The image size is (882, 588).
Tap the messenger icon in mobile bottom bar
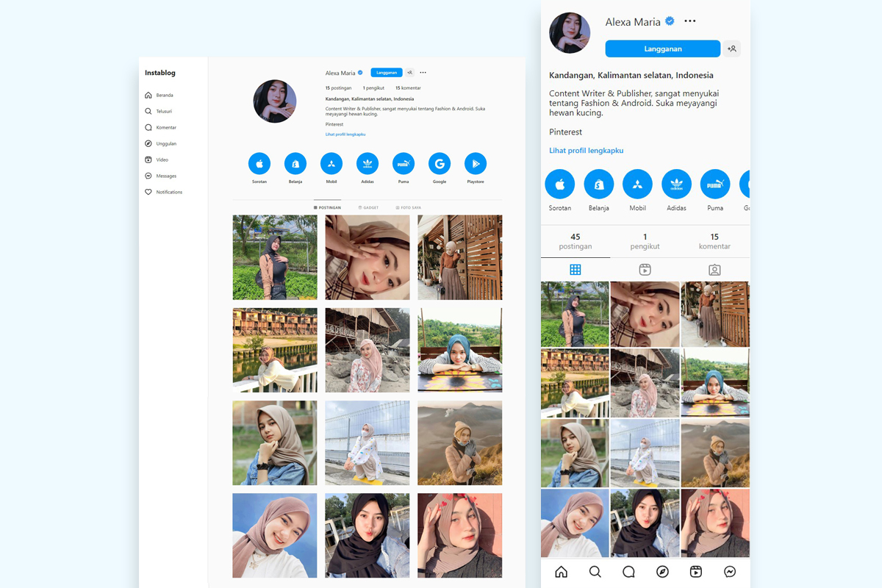[730, 572]
